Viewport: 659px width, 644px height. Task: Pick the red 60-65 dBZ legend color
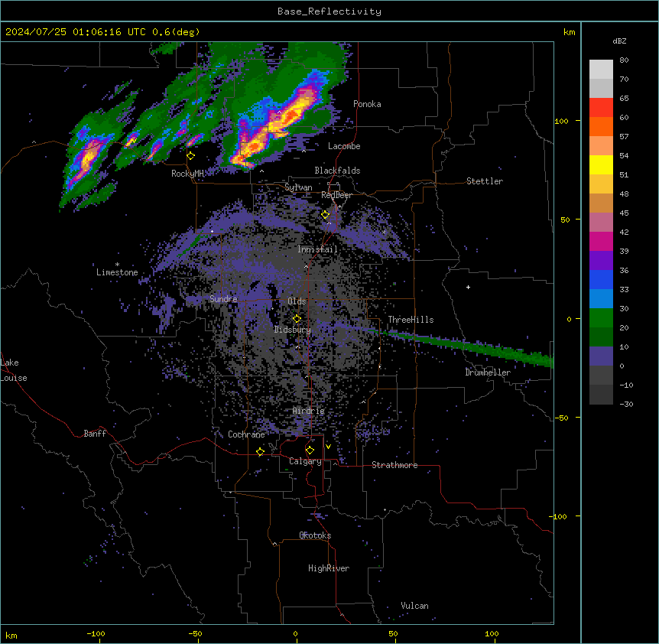click(x=601, y=108)
